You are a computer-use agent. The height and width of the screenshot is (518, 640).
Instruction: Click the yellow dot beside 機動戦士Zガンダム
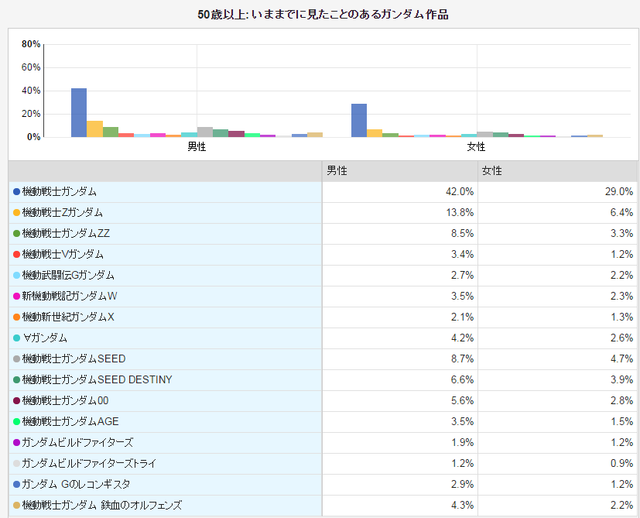(16, 212)
